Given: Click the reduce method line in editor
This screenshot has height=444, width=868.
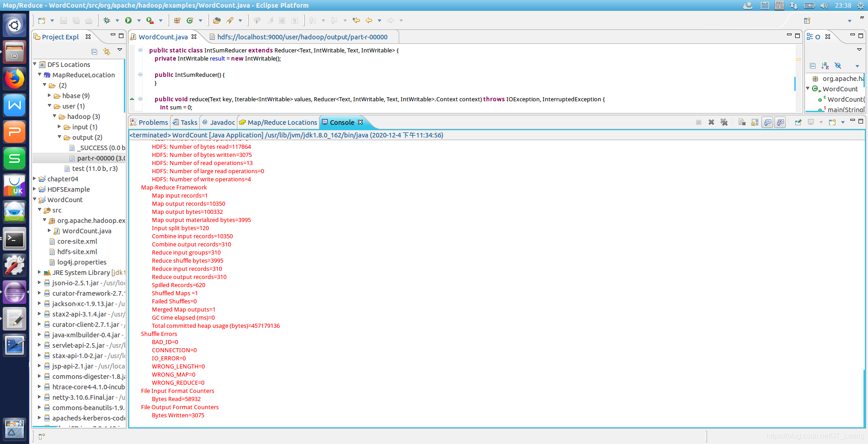Looking at the screenshot, I should pyautogui.click(x=316, y=99).
